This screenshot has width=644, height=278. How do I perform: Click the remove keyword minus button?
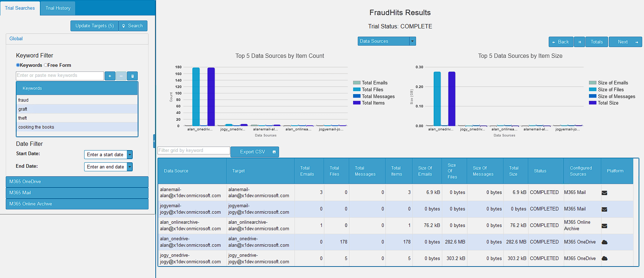click(121, 76)
